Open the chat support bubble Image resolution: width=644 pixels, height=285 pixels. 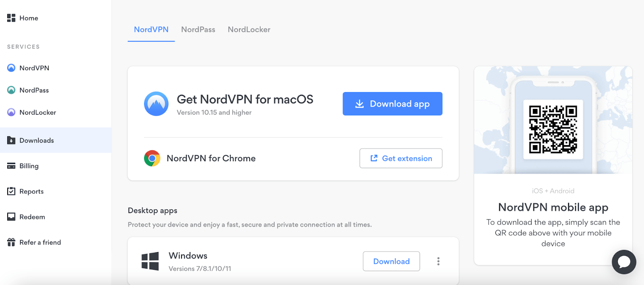tap(623, 262)
